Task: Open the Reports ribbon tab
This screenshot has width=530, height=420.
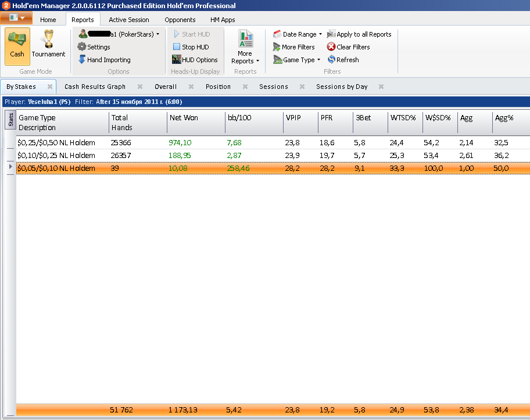Action: pyautogui.click(x=83, y=20)
